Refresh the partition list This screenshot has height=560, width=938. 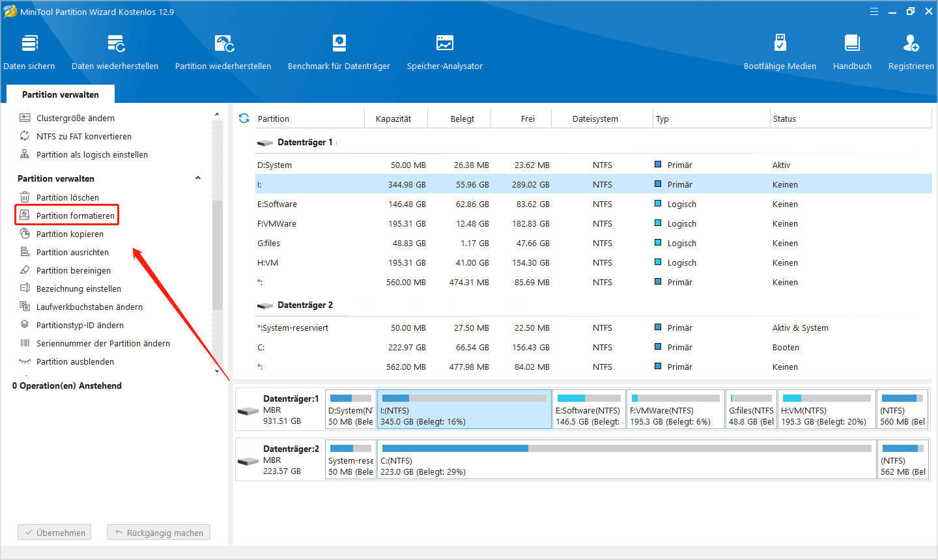[244, 118]
